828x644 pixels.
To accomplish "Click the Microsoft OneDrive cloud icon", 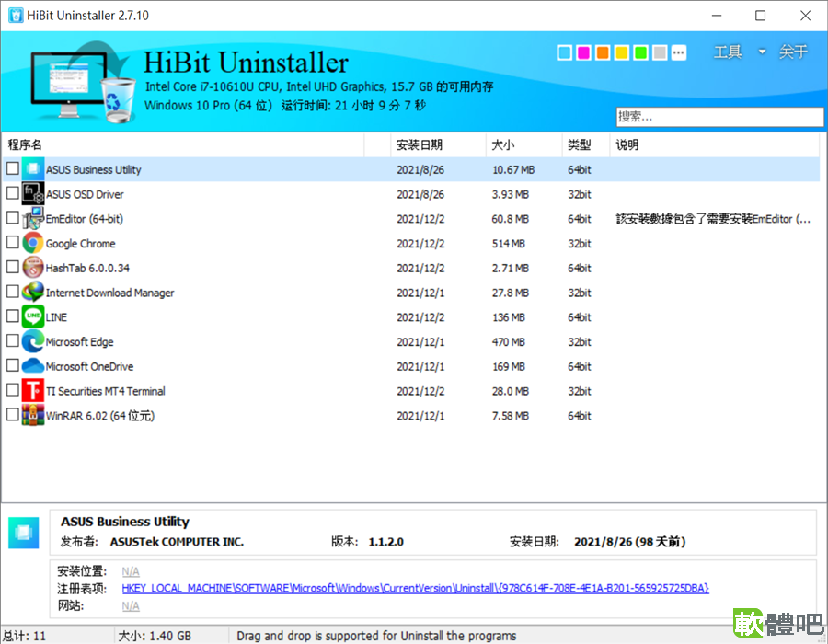I will point(33,366).
